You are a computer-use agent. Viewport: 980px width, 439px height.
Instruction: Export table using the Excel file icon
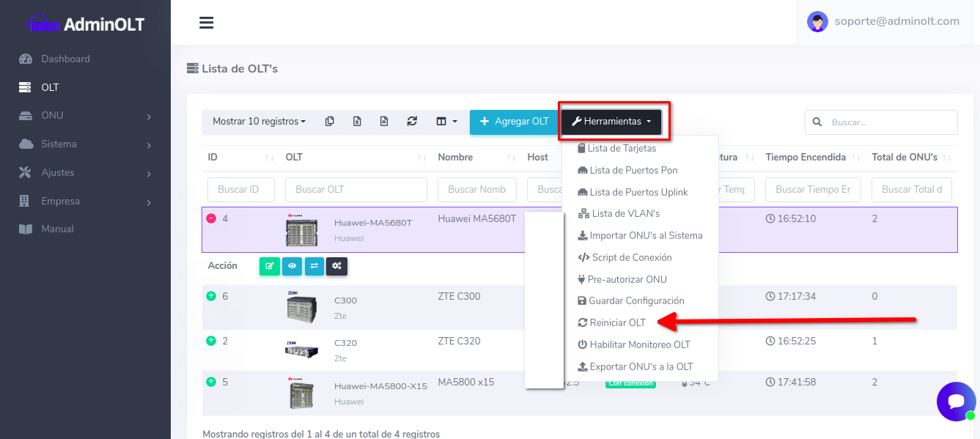(357, 122)
